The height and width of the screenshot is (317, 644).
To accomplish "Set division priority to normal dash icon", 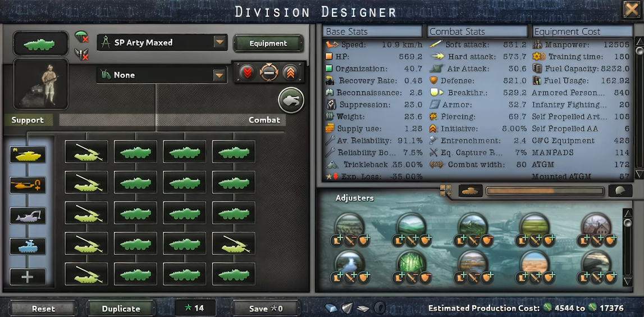I will point(269,73).
